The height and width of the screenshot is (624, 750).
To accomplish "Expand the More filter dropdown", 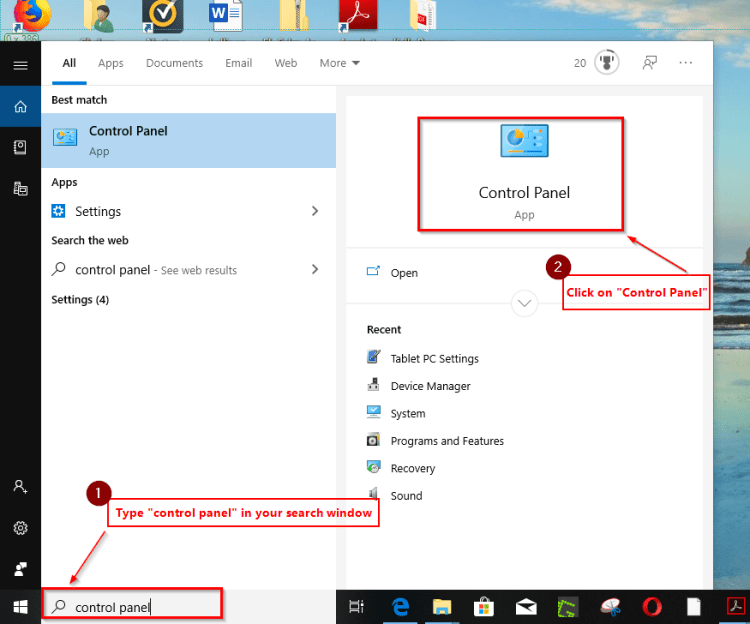I will [340, 63].
